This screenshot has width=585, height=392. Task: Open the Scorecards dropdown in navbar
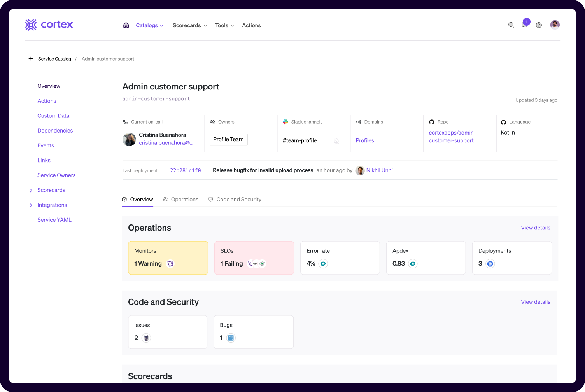click(189, 25)
